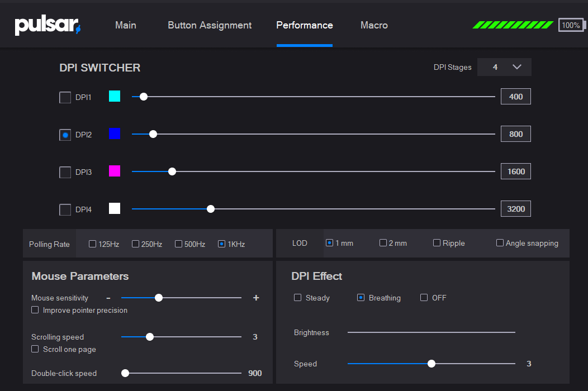Click the plus icon for mouse sensitivity
Image resolution: width=588 pixels, height=391 pixels.
click(256, 298)
